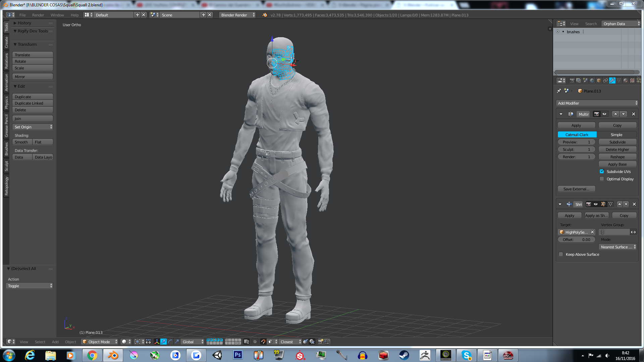Remove the Multires modifier with its X button
This screenshot has height=362, width=644.
point(634,114)
